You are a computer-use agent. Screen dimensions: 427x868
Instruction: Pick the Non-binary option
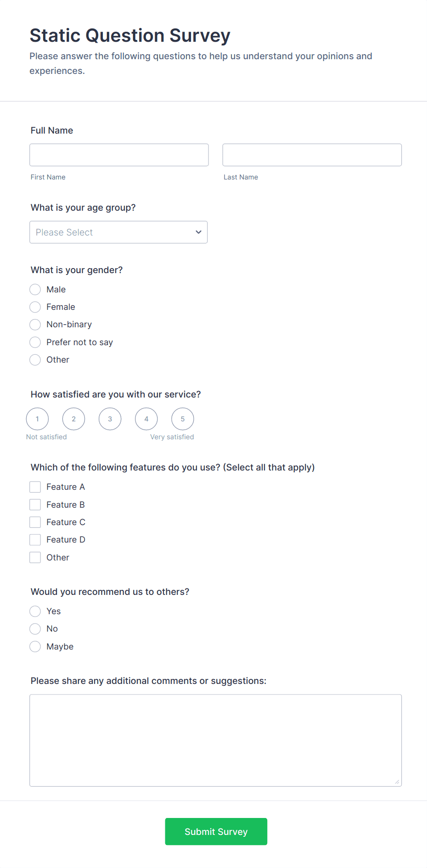(35, 325)
